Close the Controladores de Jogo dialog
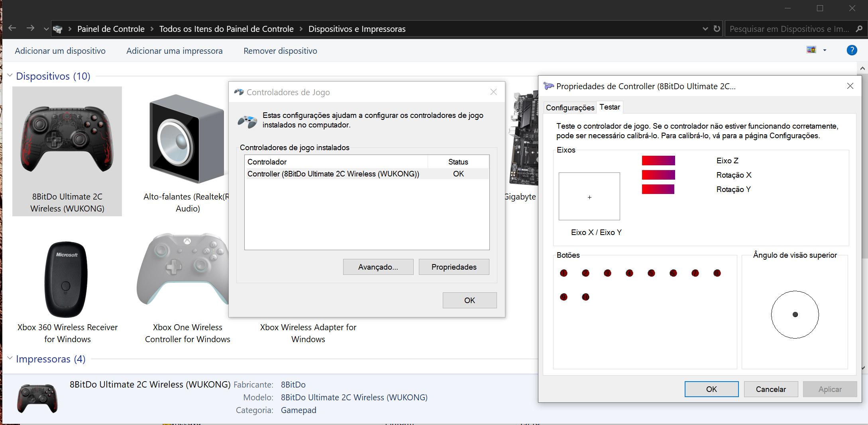Screen dimensions: 868x425 pos(493,92)
